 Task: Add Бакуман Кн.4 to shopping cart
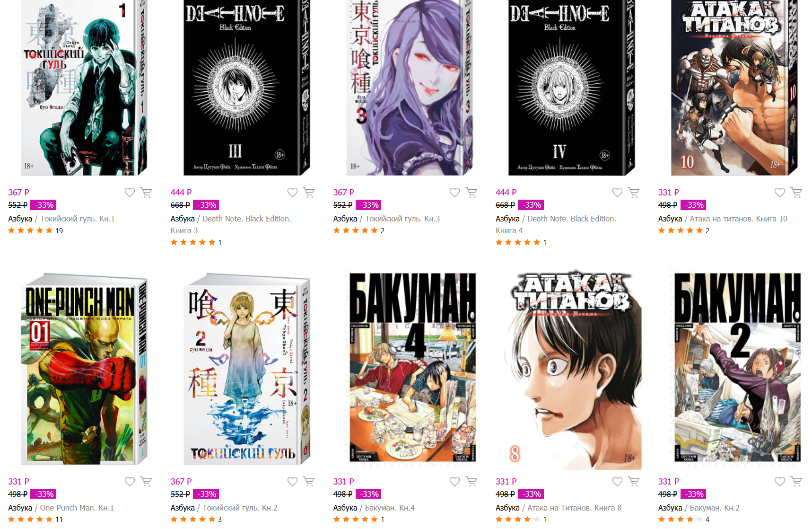point(471,482)
